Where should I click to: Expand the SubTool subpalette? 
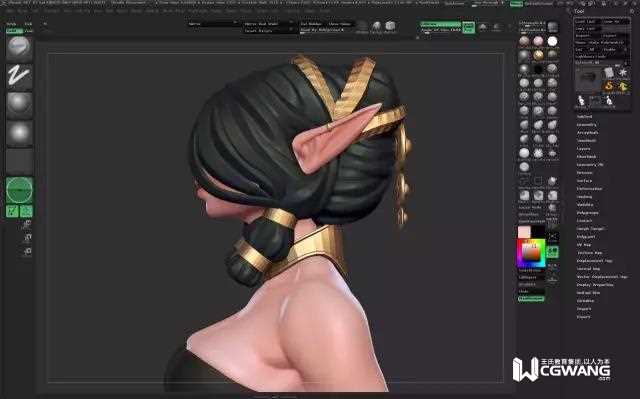click(584, 117)
